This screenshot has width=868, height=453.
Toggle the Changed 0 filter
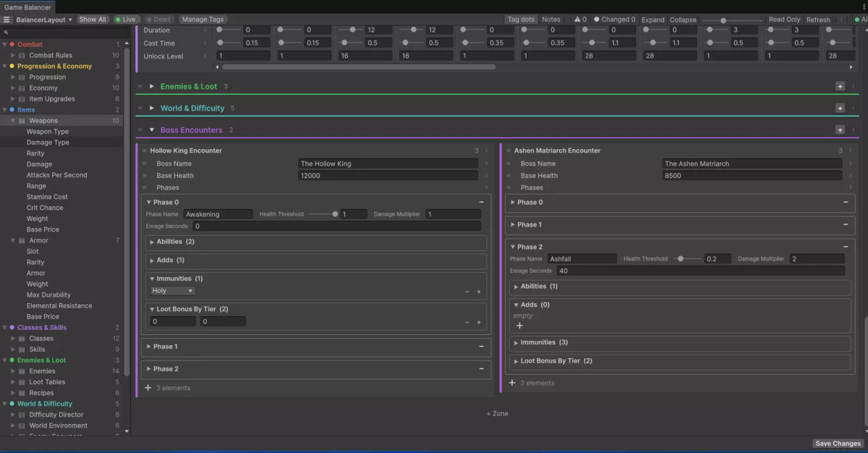pos(614,20)
